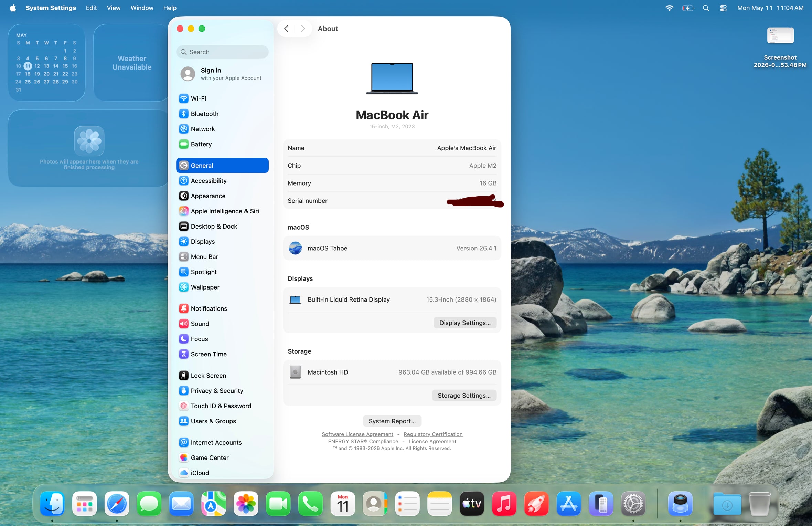Open the Music app in the Dock
The image size is (812, 526).
tap(504, 504)
